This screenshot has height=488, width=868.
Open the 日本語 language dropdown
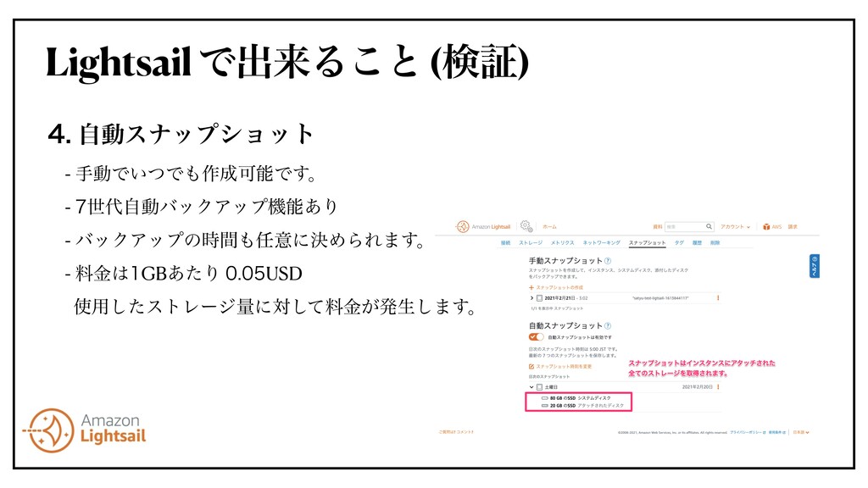801,433
